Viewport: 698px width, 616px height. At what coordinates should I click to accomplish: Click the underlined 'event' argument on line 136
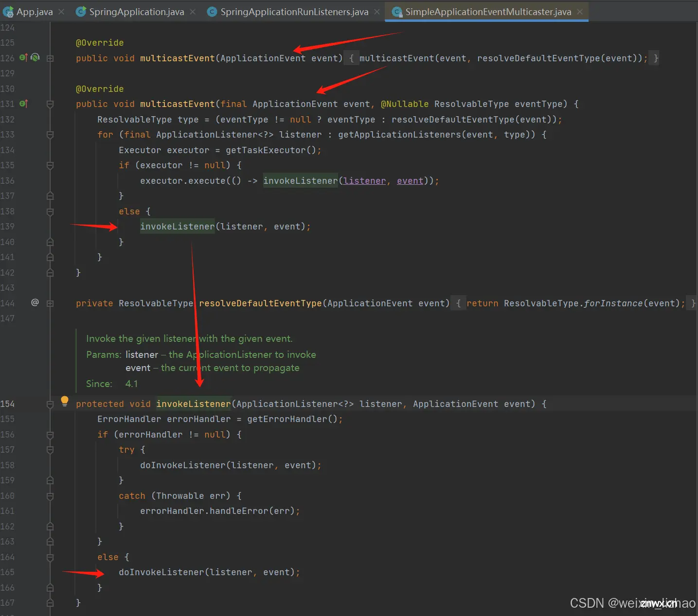(410, 180)
